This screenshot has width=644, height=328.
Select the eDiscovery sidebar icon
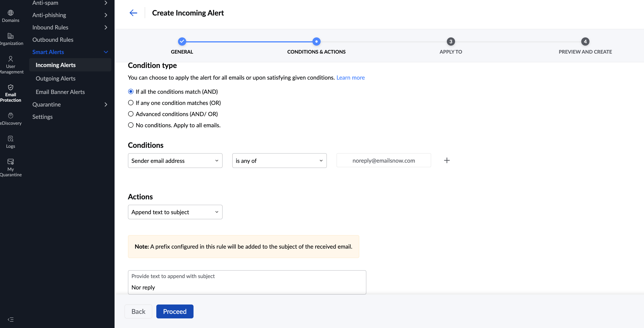(10, 119)
